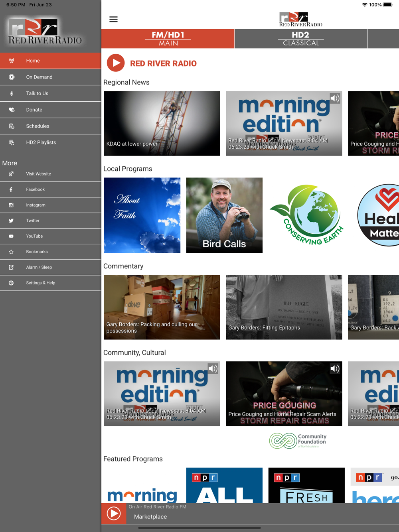Open NPR All Things Considered featured tile
Image resolution: width=399 pixels, height=532 pixels.
tap(224, 485)
